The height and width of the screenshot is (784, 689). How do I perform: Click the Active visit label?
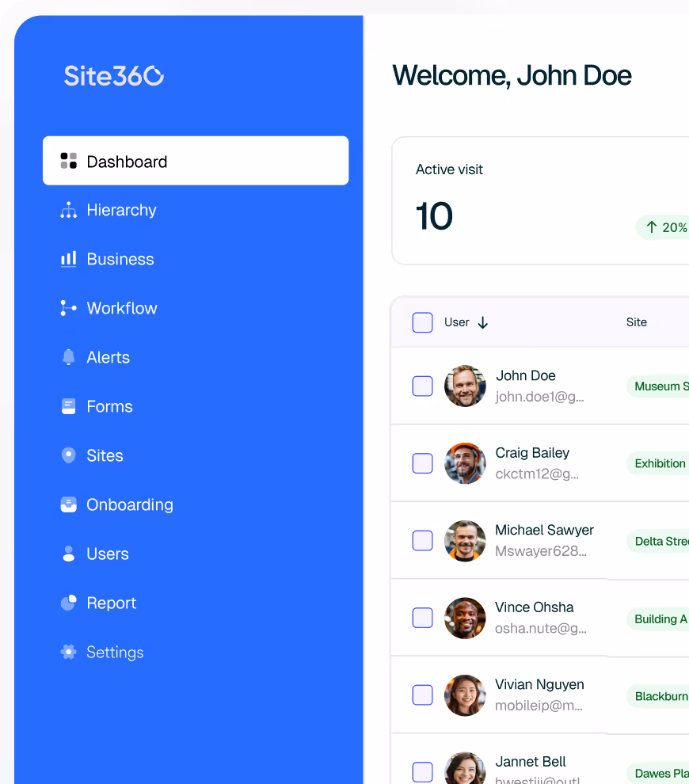(x=449, y=169)
